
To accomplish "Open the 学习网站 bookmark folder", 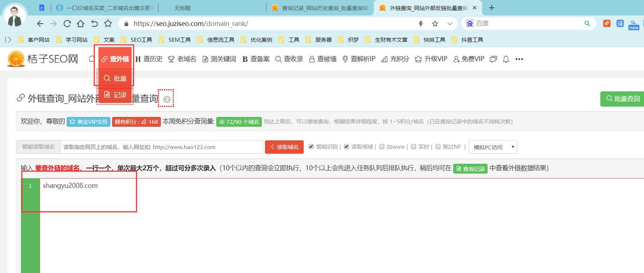I will (72, 40).
